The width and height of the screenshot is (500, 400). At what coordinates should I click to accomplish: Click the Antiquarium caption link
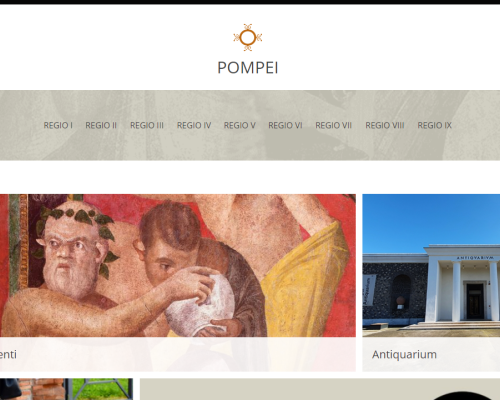point(404,354)
